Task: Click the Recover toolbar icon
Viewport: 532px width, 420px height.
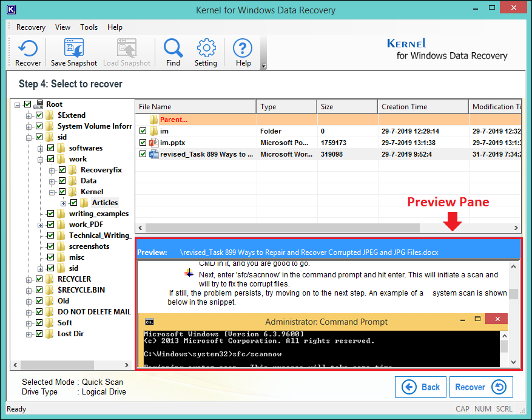Action: pos(28,48)
